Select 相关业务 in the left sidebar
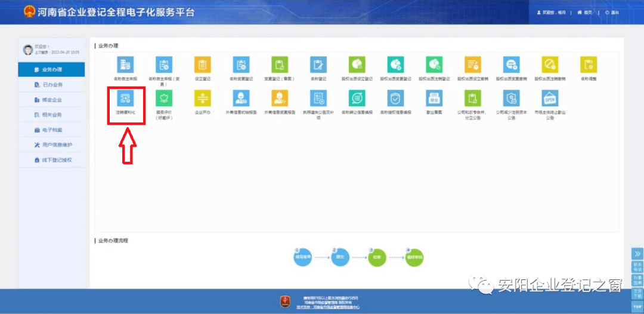The image size is (644, 314). click(x=51, y=115)
